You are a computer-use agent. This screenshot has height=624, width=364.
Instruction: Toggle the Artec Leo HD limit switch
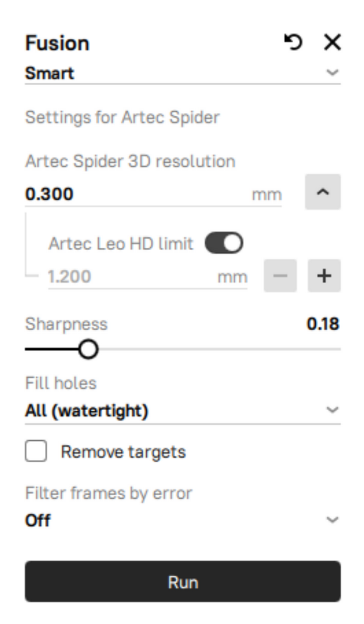[224, 243]
